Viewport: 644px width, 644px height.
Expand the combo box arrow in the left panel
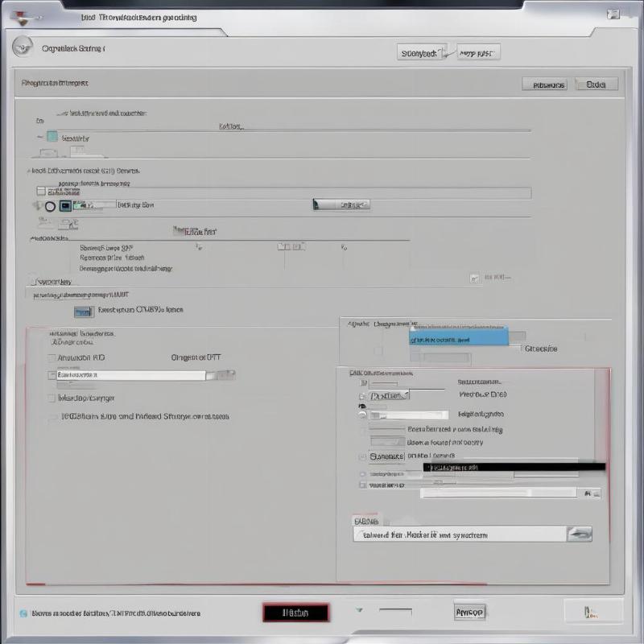pyautogui.click(x=221, y=375)
